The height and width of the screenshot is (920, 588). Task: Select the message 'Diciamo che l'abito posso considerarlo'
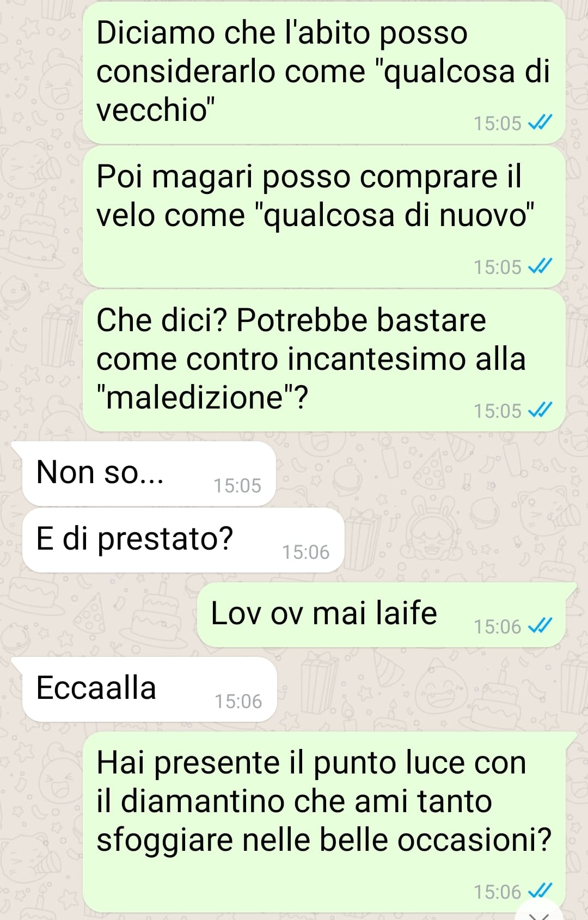point(324,73)
